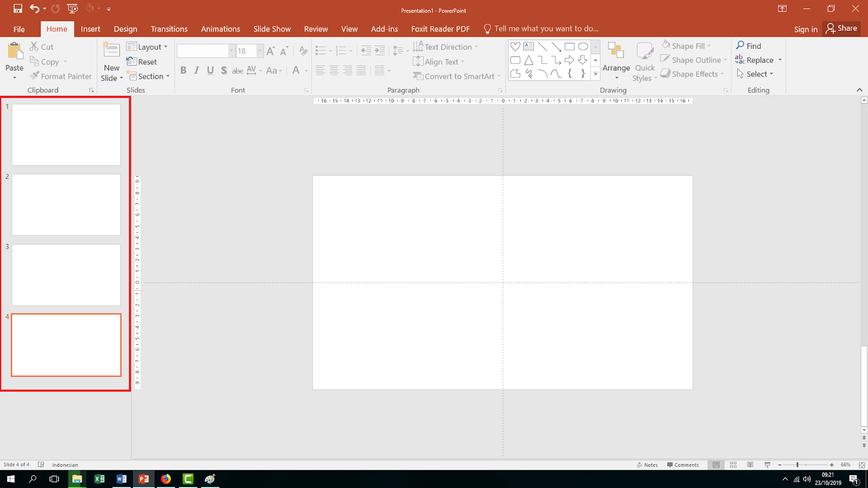Click the Reset button
The height and width of the screenshot is (488, 868).
tap(143, 61)
